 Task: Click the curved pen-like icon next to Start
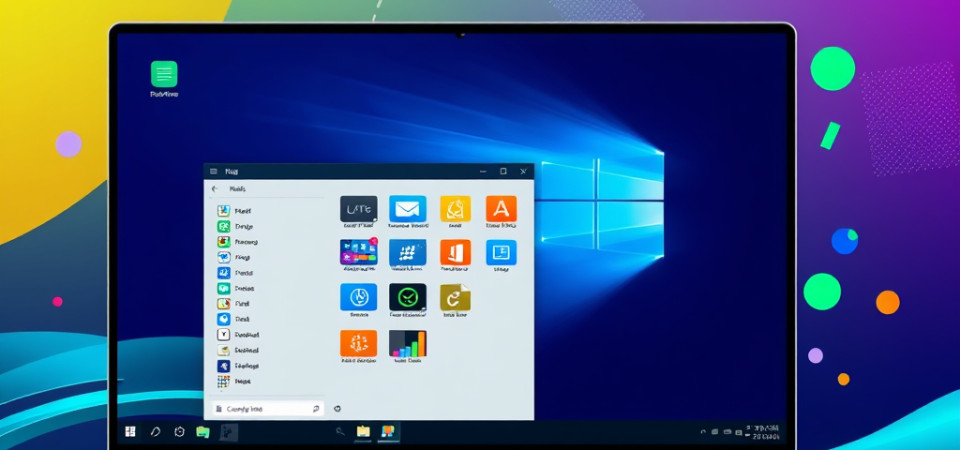coord(155,432)
